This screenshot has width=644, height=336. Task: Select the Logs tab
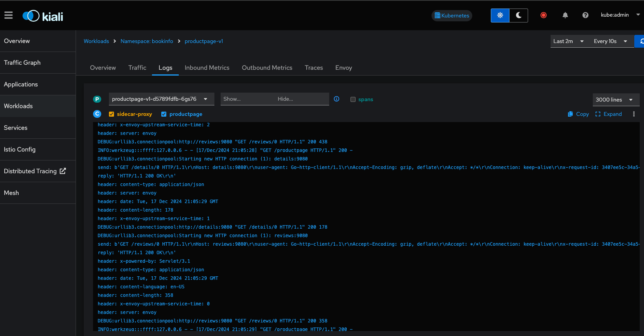pyautogui.click(x=165, y=67)
